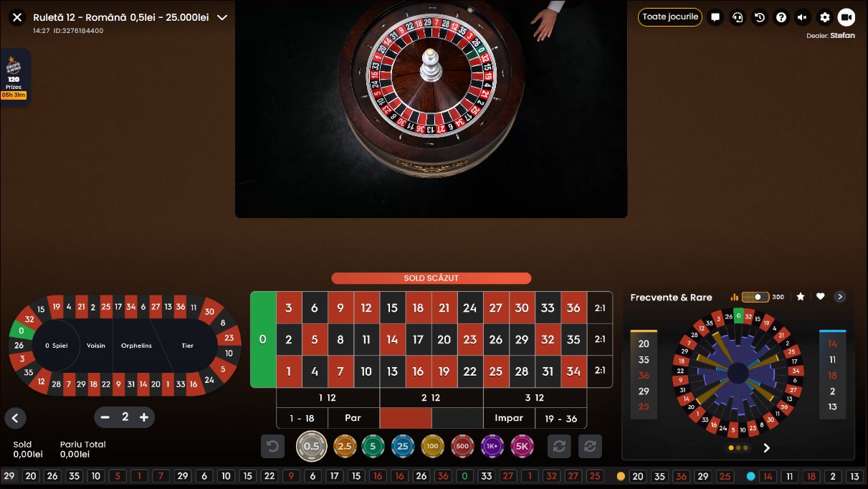Toggle the video camera button
The height and width of the screenshot is (489, 868).
coord(846,17)
